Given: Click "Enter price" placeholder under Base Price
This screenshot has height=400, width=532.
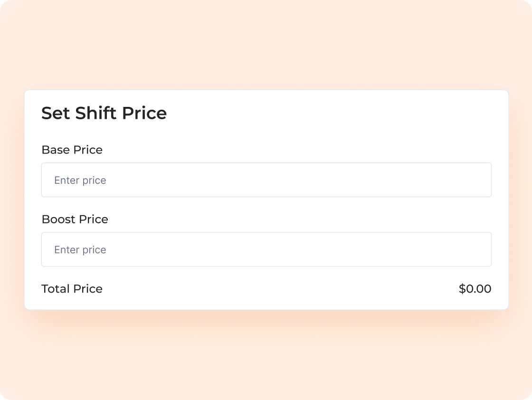Looking at the screenshot, I should [80, 181].
